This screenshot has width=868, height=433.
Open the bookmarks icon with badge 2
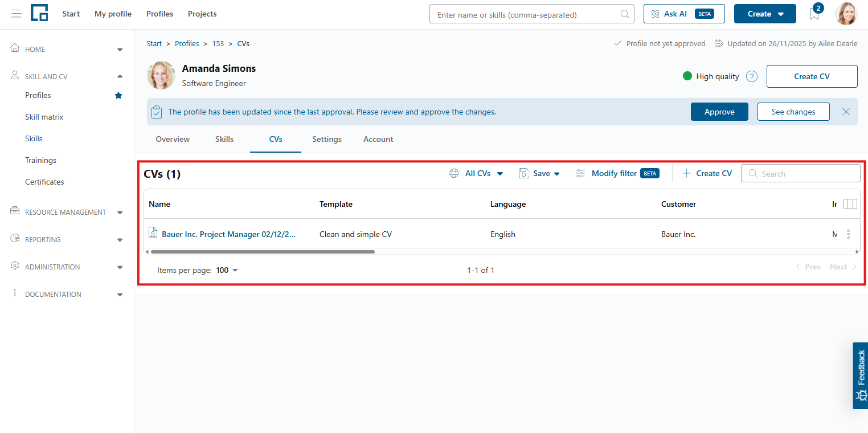[814, 14]
